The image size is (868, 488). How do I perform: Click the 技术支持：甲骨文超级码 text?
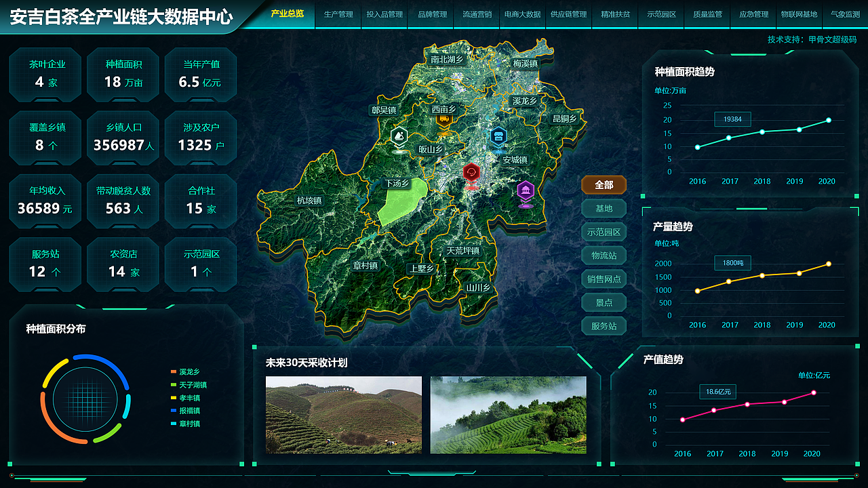812,39
